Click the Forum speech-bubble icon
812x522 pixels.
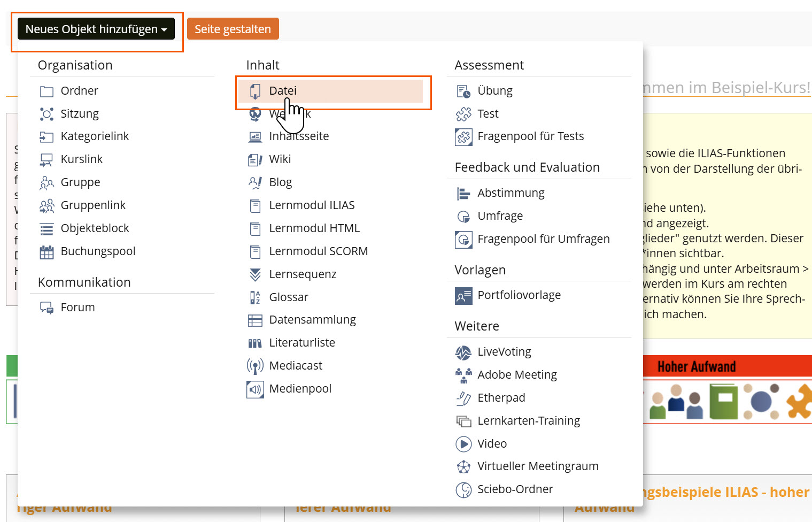pos(46,308)
